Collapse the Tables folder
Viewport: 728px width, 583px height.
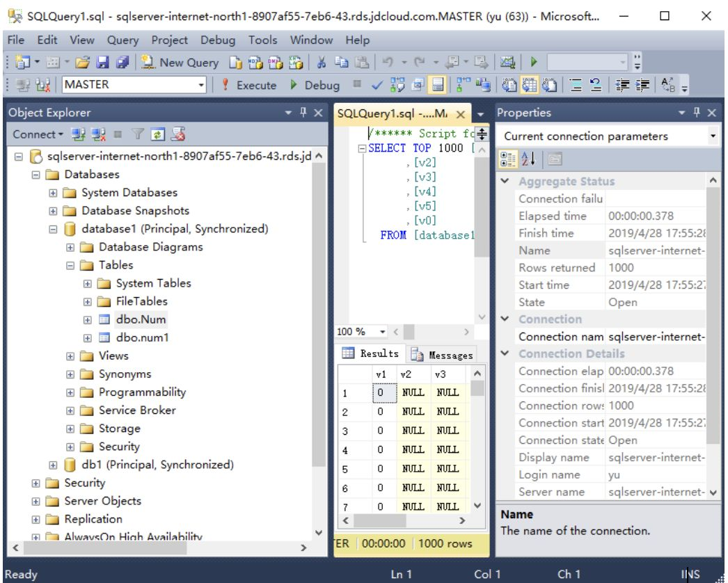tap(70, 266)
